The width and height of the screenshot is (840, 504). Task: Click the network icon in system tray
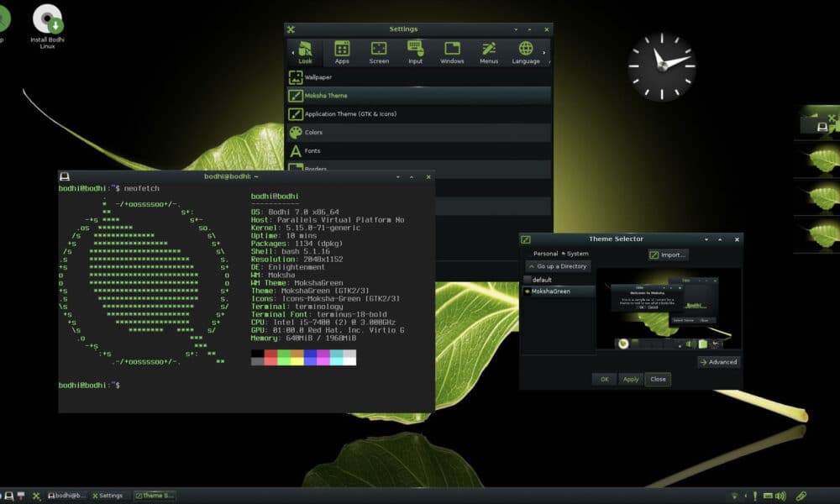pos(734,496)
